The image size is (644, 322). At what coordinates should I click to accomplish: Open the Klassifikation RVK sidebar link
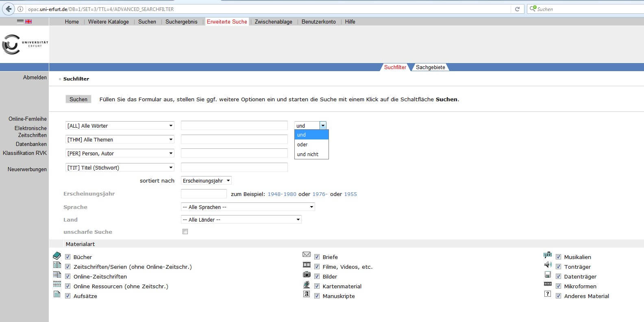pyautogui.click(x=25, y=153)
